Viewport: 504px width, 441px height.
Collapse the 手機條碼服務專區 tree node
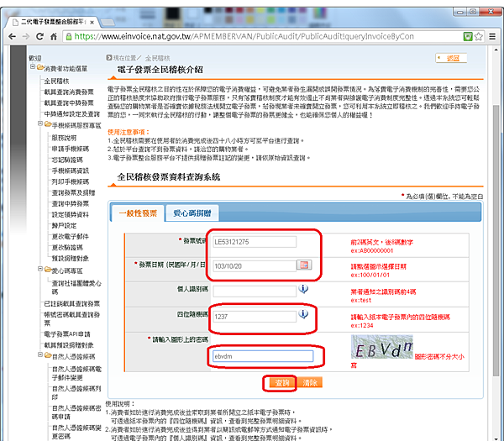click(x=40, y=123)
